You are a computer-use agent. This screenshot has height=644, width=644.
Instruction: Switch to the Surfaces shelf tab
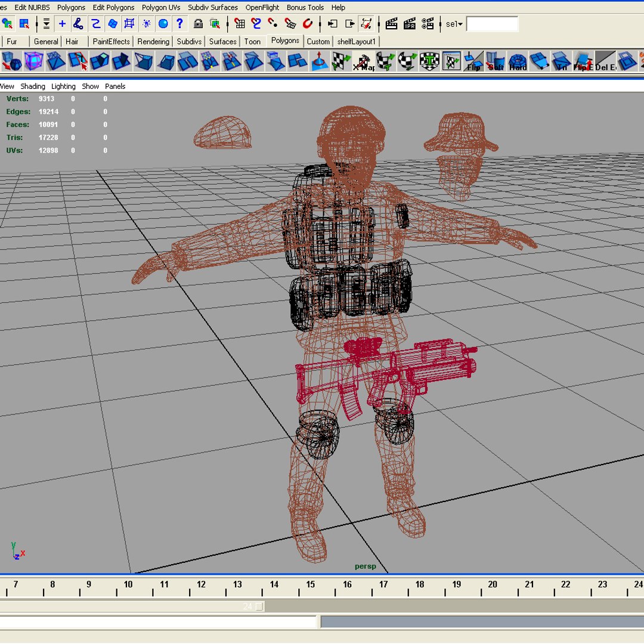(x=222, y=42)
